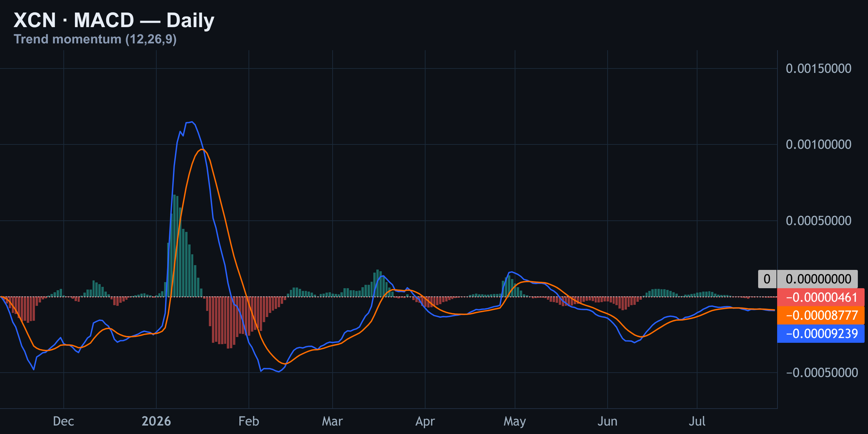Click the 'May' time axis label
868x434 pixels.
tap(515, 421)
